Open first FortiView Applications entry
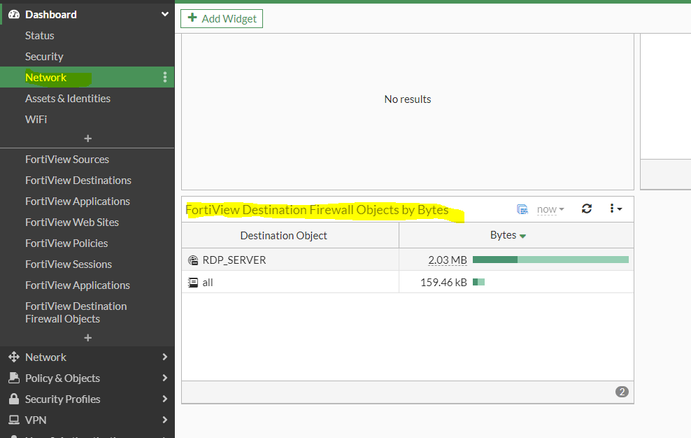Image resolution: width=691 pixels, height=438 pixels. (77, 201)
